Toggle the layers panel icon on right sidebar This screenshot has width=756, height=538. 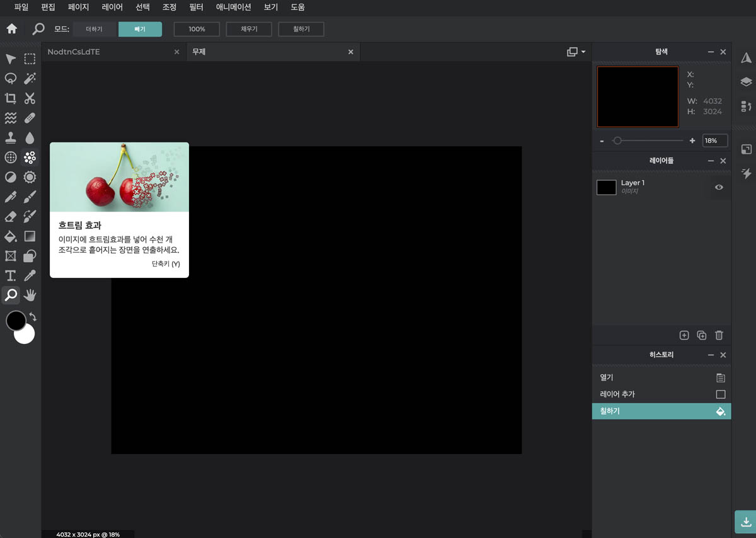coord(746,81)
